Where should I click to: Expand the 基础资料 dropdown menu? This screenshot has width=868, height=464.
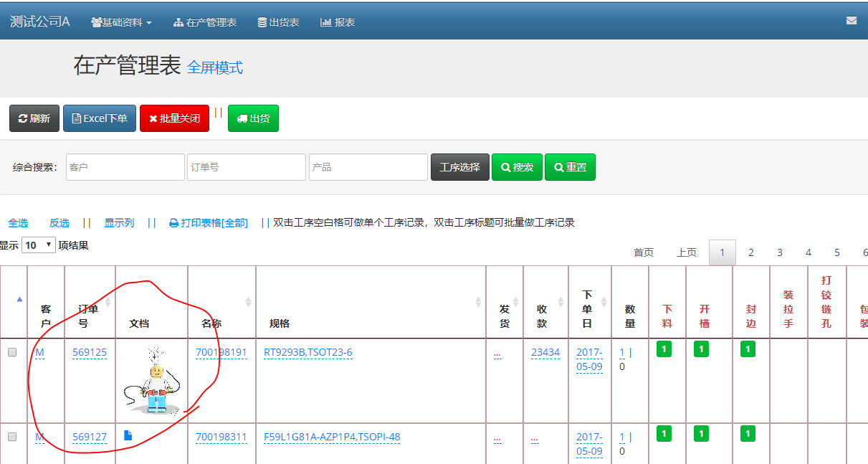(122, 22)
